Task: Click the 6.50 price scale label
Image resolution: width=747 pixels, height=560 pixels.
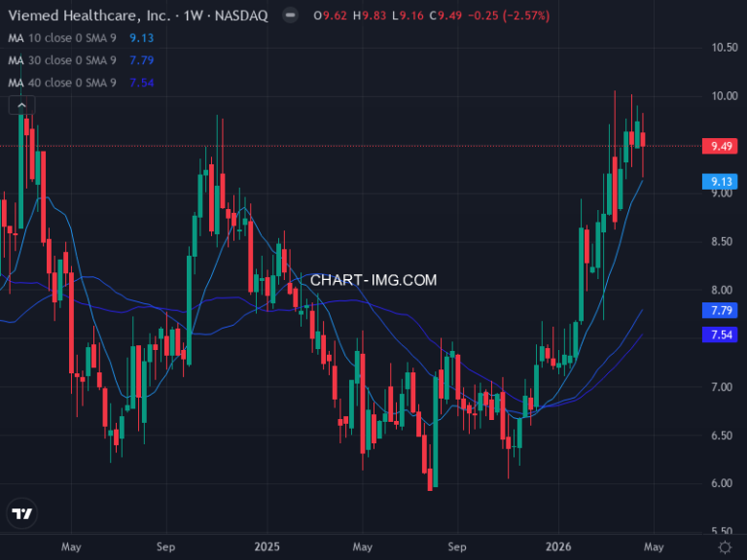Action: pyautogui.click(x=724, y=436)
